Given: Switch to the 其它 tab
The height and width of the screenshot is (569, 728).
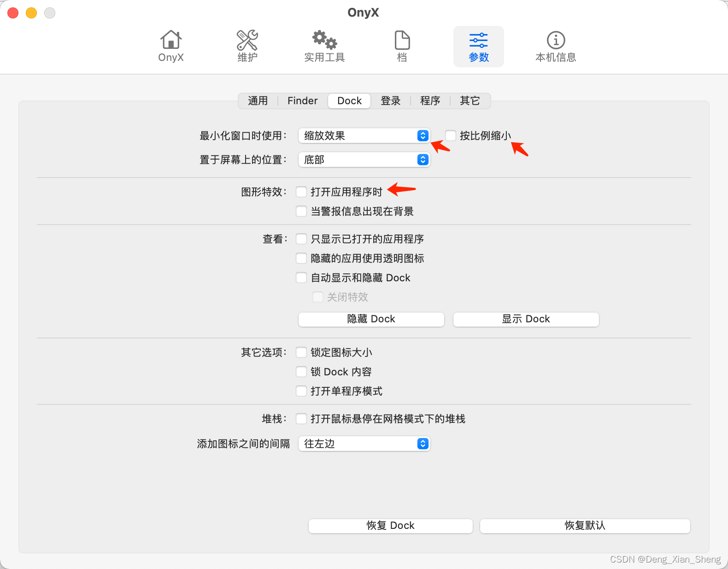Looking at the screenshot, I should tap(470, 101).
